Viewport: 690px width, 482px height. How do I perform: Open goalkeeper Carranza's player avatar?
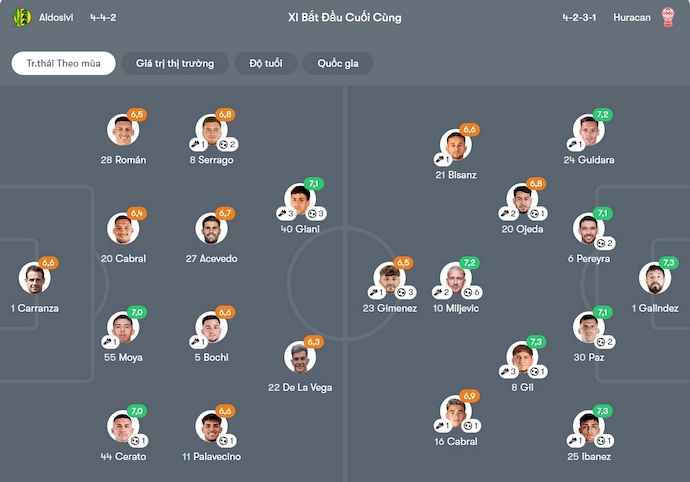(34, 278)
